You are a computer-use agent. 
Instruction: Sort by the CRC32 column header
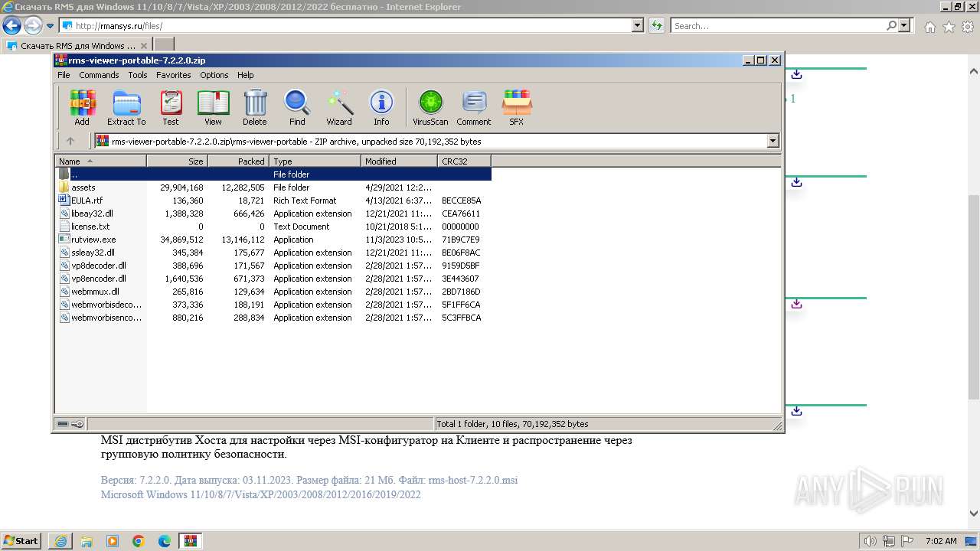click(464, 161)
